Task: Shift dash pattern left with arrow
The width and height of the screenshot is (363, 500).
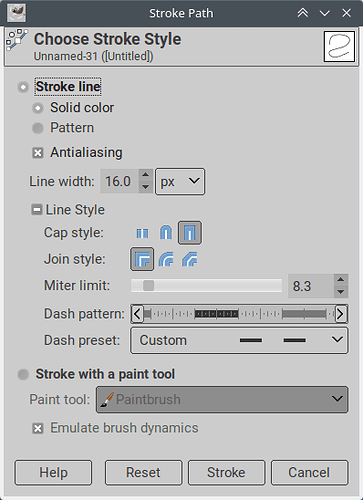Action: point(137,314)
